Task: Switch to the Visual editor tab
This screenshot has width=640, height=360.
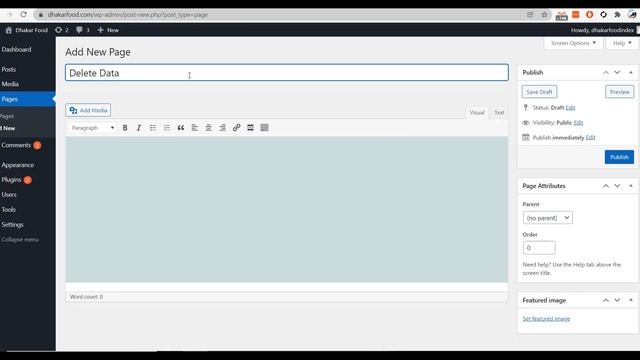Action: click(x=476, y=112)
